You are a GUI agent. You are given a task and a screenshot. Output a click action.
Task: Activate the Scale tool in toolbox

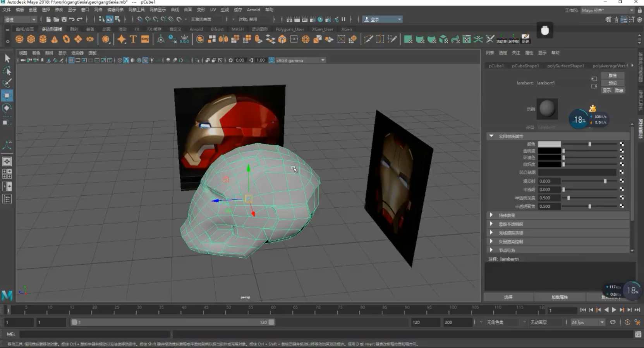[7, 121]
